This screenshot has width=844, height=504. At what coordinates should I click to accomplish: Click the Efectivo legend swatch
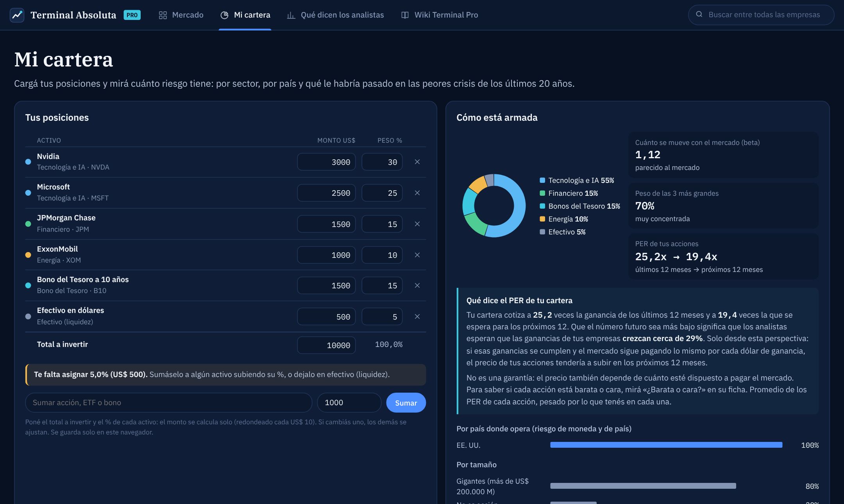[x=542, y=232]
